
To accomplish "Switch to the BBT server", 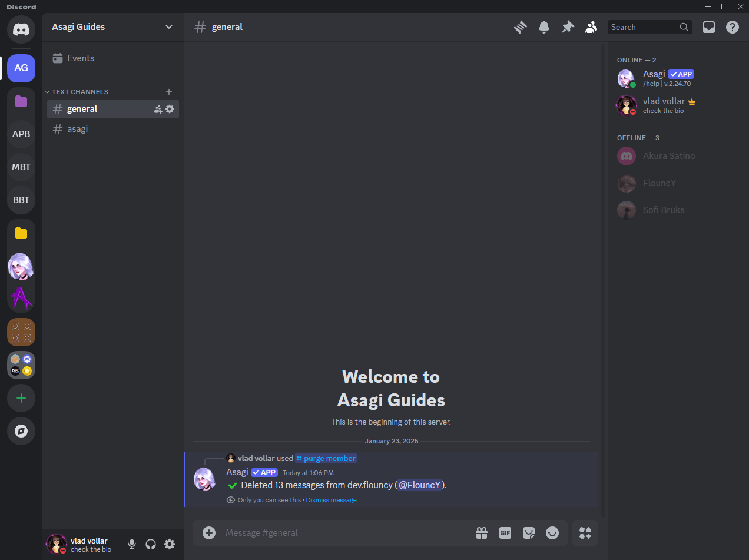I will (21, 200).
